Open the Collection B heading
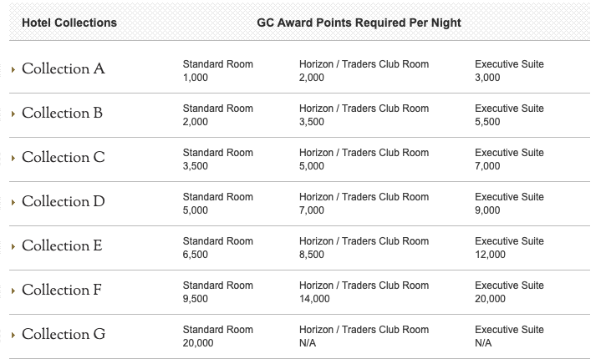Image resolution: width=611 pixels, height=364 pixels. (x=63, y=113)
